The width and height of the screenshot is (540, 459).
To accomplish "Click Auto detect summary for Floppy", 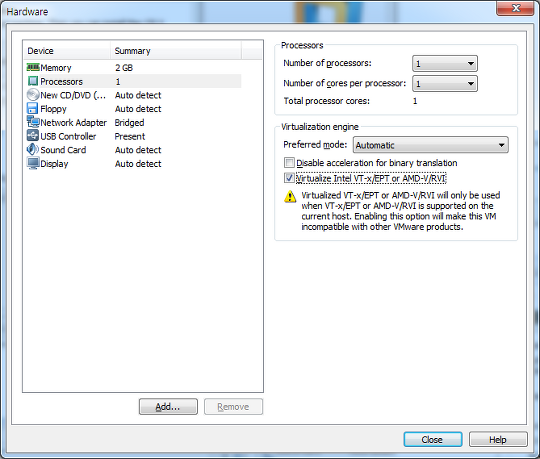I will pos(138,109).
